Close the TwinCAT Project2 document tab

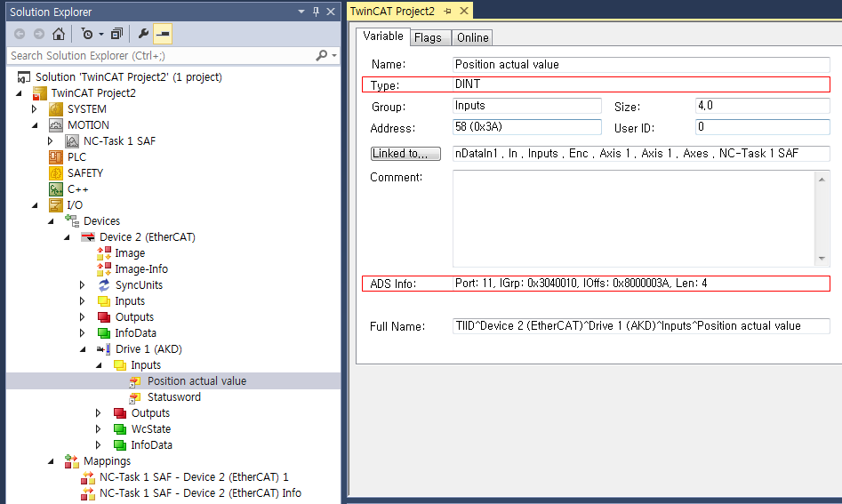coord(464,11)
